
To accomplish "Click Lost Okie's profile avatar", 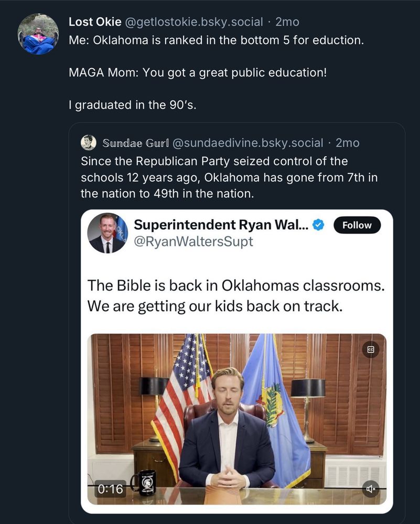I will (x=38, y=34).
